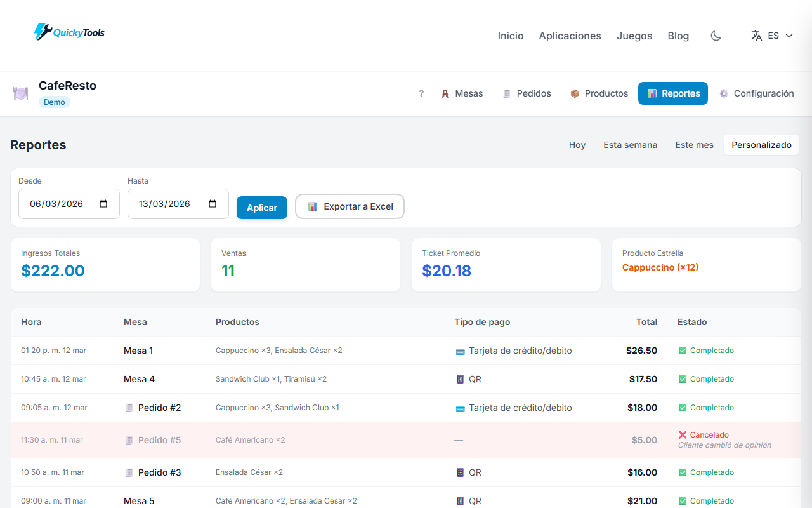
Task: Select the Pedidos receipt icon
Action: pyautogui.click(x=506, y=93)
